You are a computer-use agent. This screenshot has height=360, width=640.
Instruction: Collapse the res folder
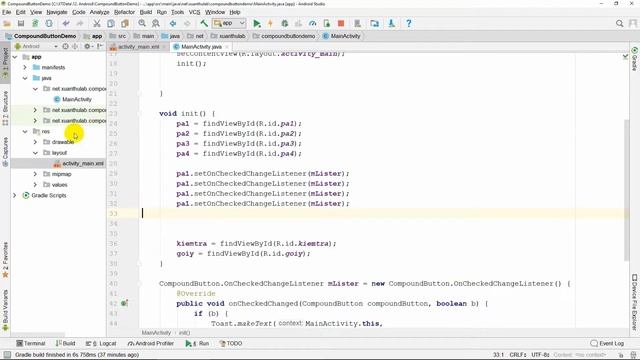click(x=25, y=131)
